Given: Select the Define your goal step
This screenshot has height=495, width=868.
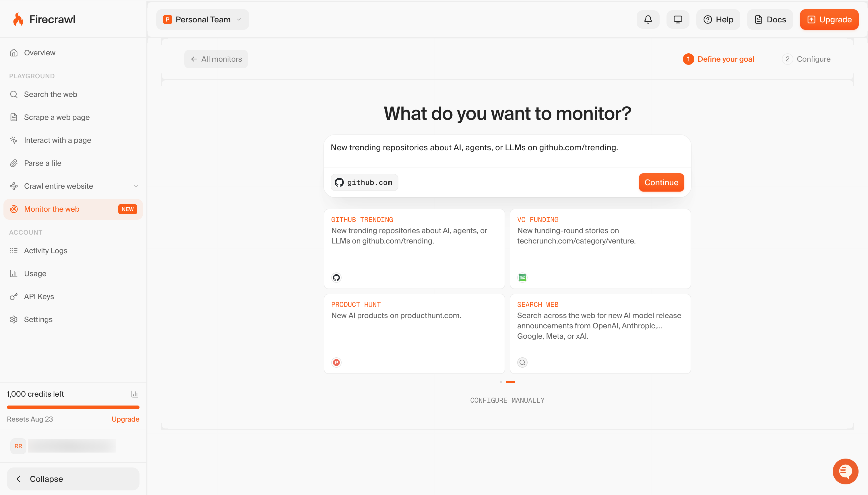Looking at the screenshot, I should point(718,59).
